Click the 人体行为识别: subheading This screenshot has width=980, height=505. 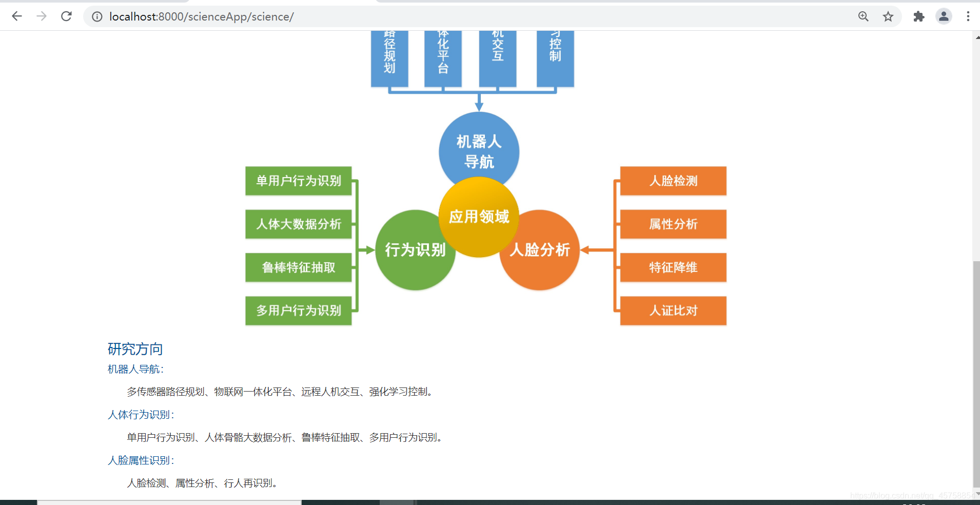click(141, 415)
